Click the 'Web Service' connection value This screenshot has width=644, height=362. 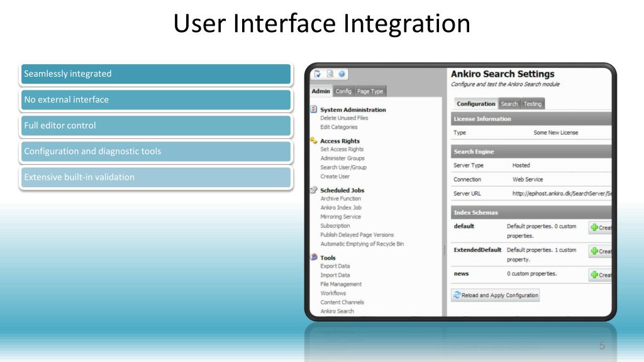(528, 179)
